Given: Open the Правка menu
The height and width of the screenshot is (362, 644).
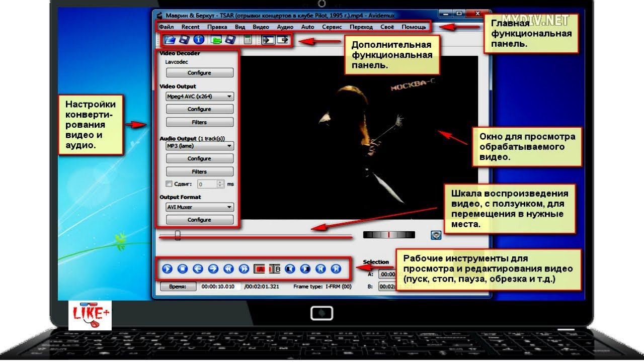Looking at the screenshot, I should point(217,27).
